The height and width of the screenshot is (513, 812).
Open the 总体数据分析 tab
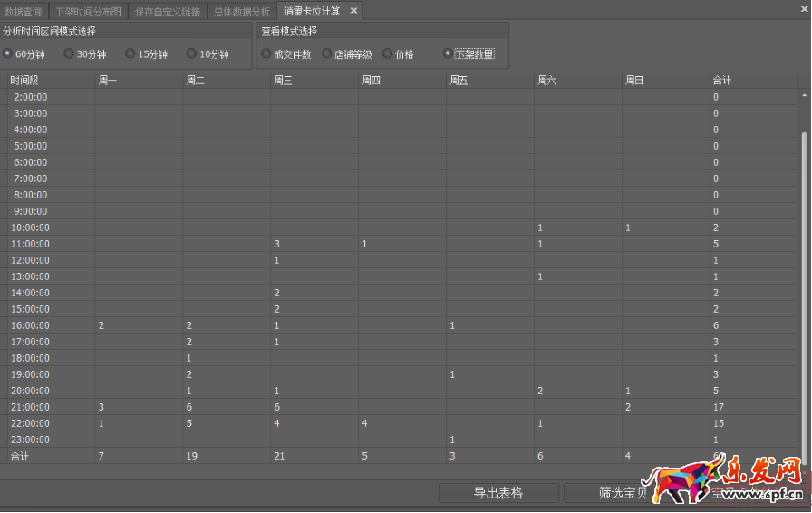pos(242,12)
